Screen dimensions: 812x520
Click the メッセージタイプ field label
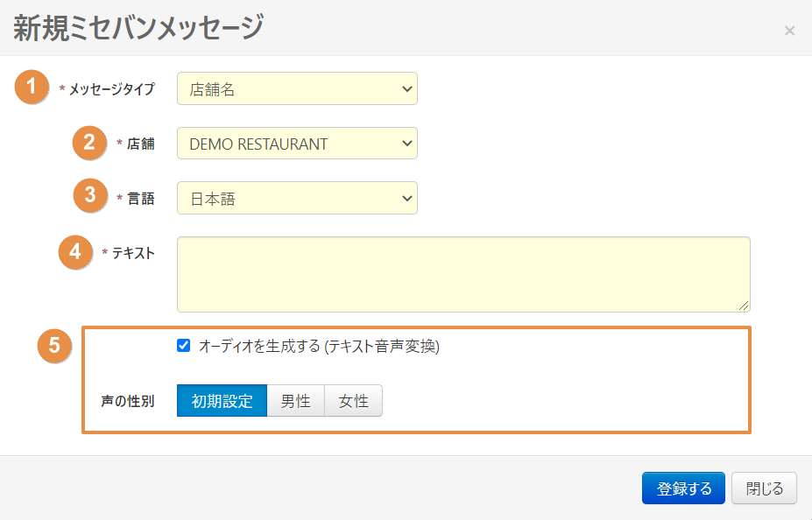tap(111, 89)
